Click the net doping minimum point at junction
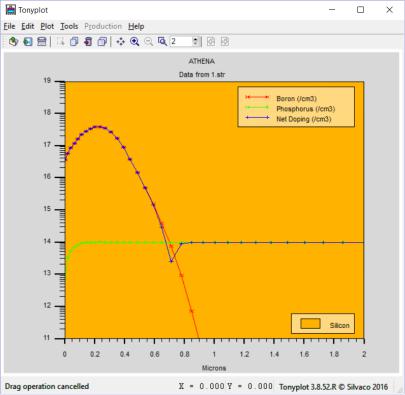Viewport: 405px width, 395px height. click(x=171, y=261)
